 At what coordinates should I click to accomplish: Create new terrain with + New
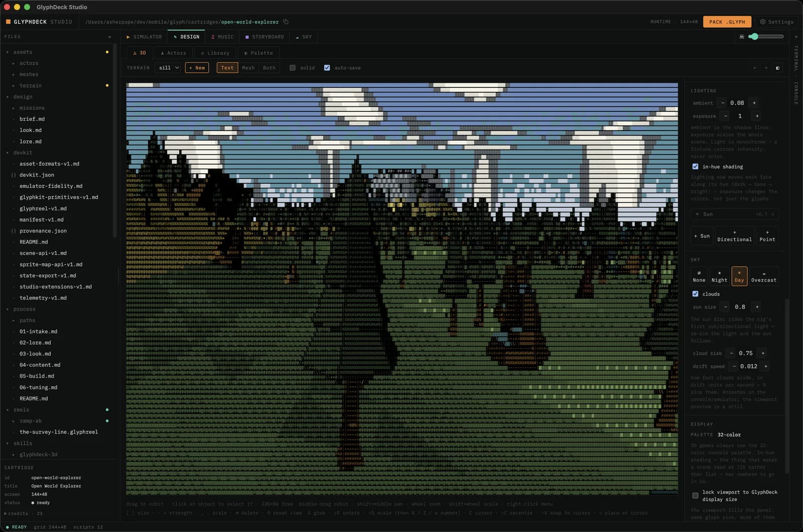coord(197,68)
